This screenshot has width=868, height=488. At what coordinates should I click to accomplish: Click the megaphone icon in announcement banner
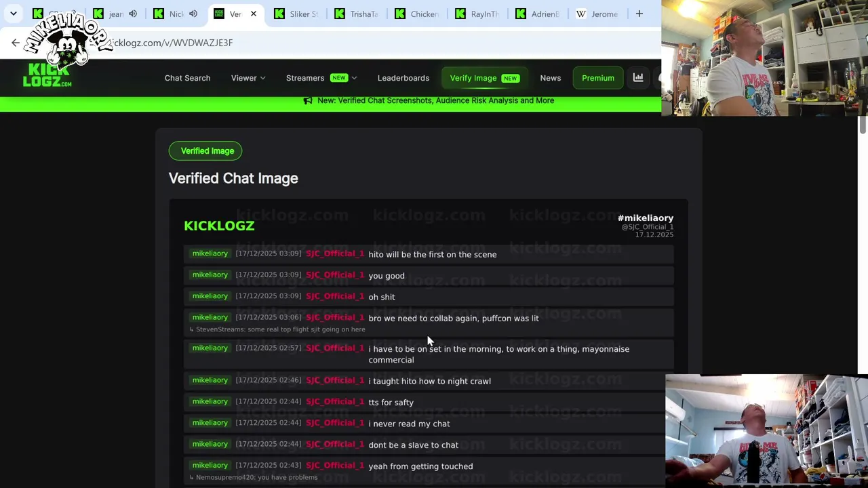tap(308, 100)
